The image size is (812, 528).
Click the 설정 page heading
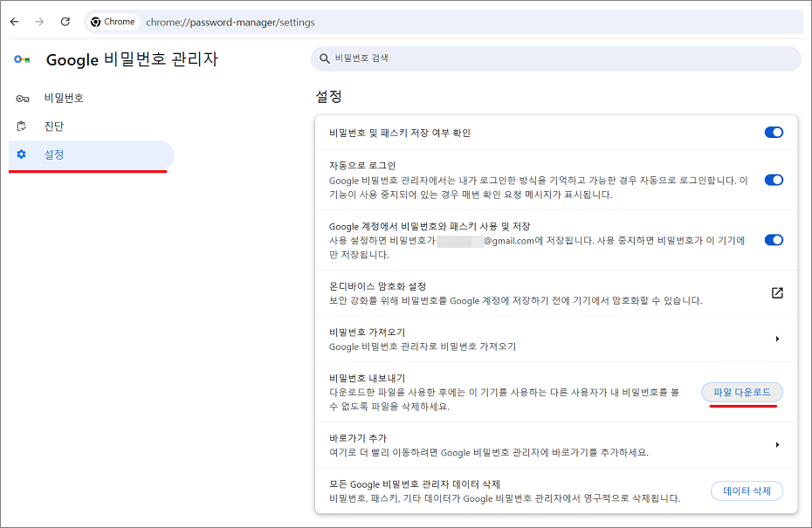coord(329,96)
